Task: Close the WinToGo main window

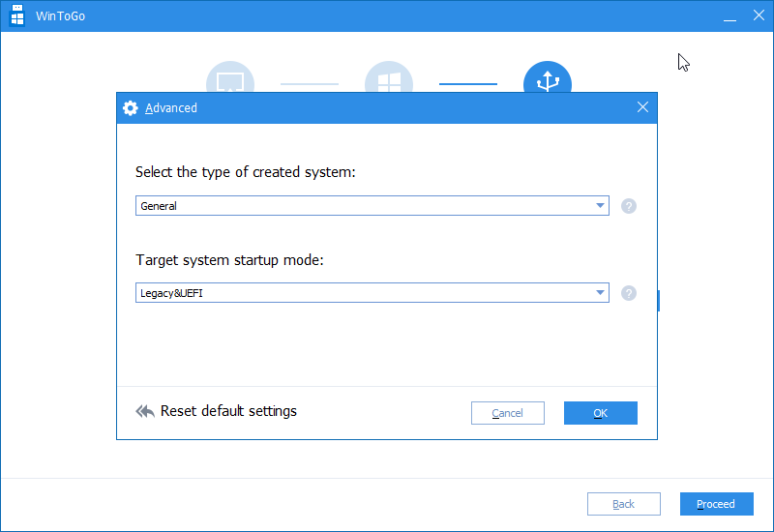Action: (x=757, y=16)
